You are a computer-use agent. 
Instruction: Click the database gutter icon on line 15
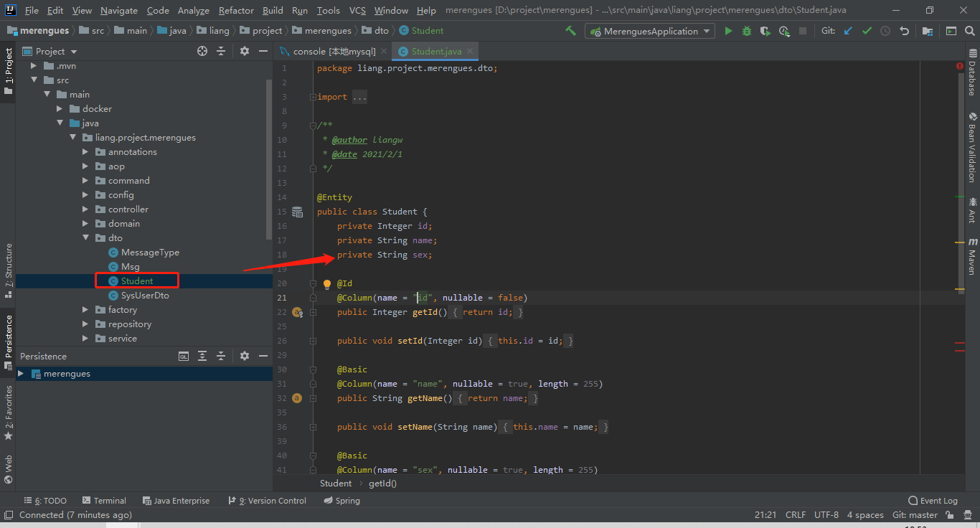297,212
